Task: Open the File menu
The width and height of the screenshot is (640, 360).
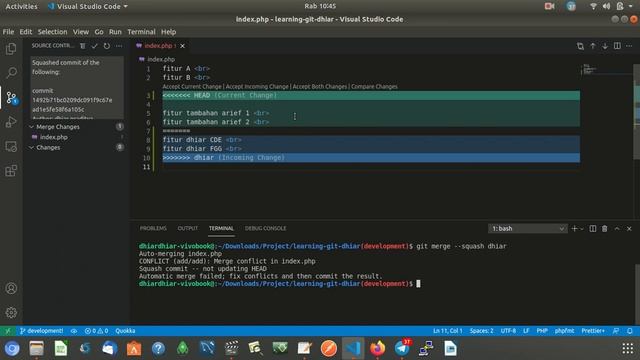Action: pyautogui.click(x=8, y=32)
